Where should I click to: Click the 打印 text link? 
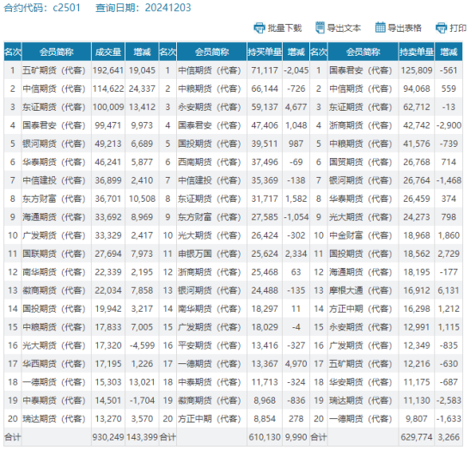(x=458, y=28)
